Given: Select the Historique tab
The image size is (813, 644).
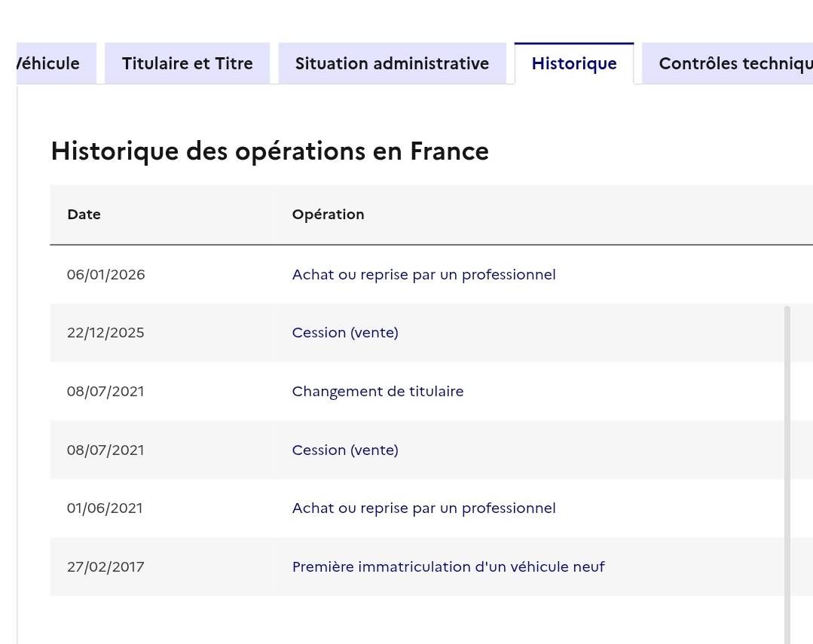Looking at the screenshot, I should [x=574, y=64].
